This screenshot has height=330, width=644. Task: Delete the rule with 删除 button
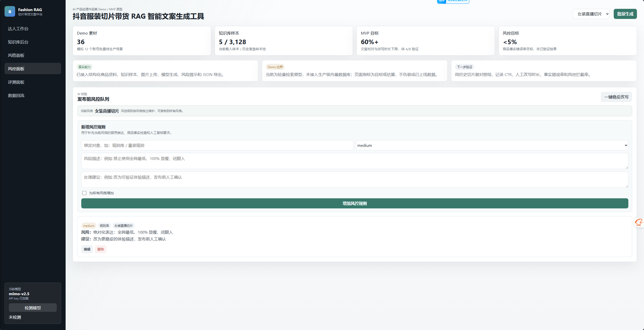coord(101,249)
